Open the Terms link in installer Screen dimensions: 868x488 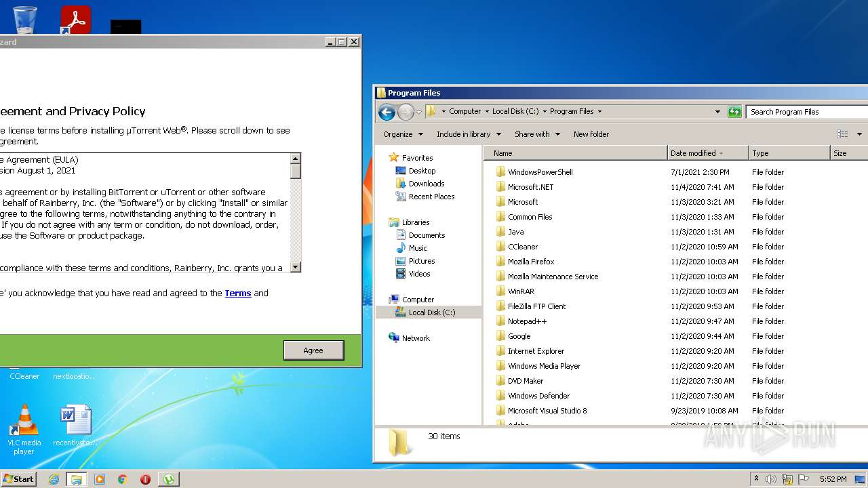tap(238, 293)
